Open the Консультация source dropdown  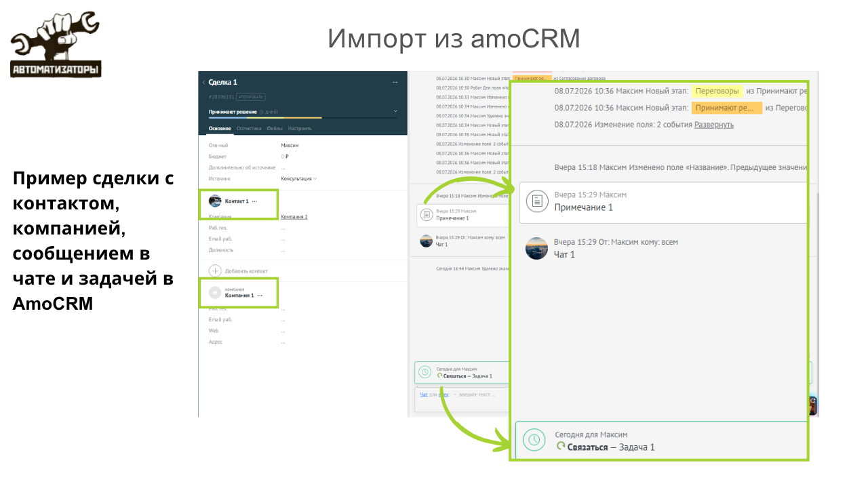pyautogui.click(x=299, y=178)
